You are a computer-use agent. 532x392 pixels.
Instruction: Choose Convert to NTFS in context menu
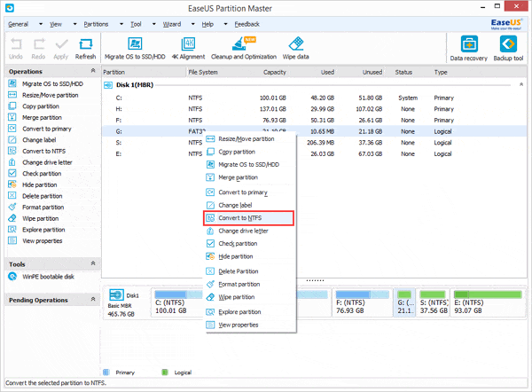[248, 218]
